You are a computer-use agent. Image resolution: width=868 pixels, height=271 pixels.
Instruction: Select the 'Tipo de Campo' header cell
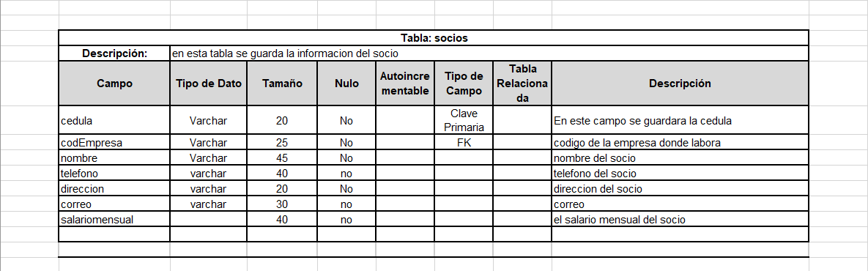pyautogui.click(x=464, y=83)
